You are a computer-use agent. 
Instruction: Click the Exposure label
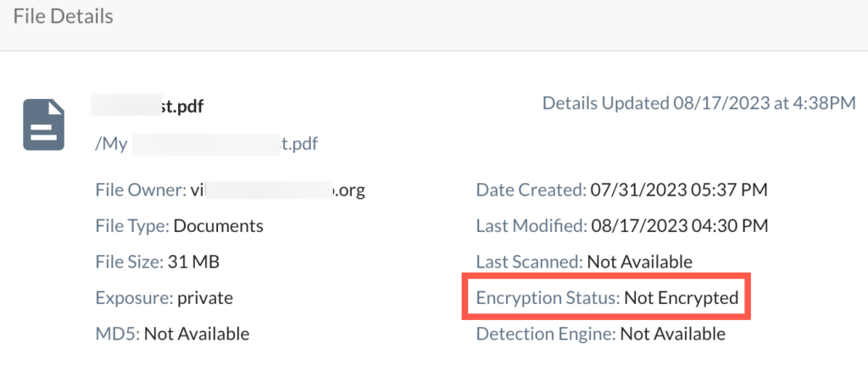pyautogui.click(x=133, y=297)
